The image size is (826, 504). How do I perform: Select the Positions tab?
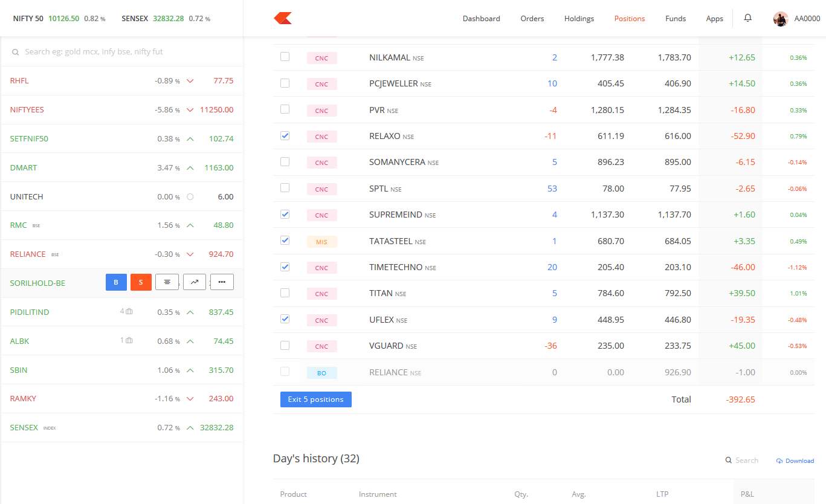tap(630, 19)
